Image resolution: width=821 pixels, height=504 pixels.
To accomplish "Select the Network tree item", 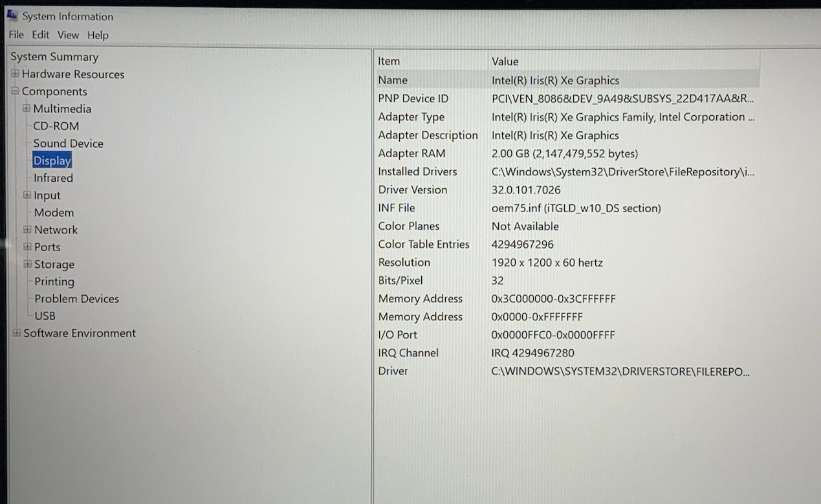I will [x=56, y=230].
